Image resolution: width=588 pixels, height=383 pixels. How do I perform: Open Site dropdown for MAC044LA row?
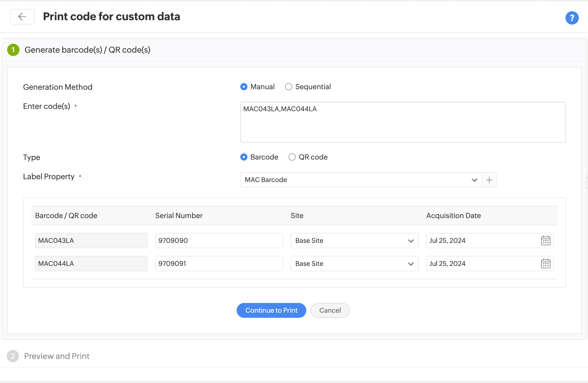tap(354, 264)
